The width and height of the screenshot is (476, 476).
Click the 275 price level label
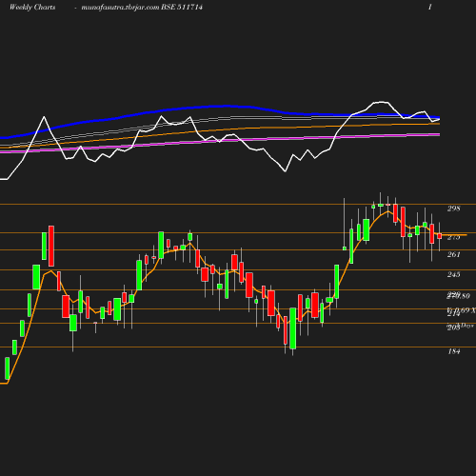(x=453, y=237)
